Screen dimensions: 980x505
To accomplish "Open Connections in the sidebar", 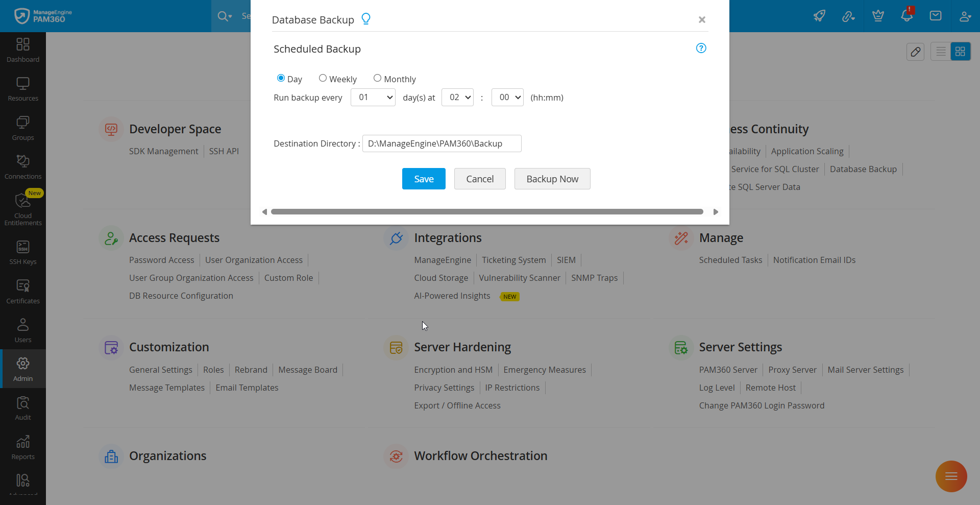I will [23, 167].
